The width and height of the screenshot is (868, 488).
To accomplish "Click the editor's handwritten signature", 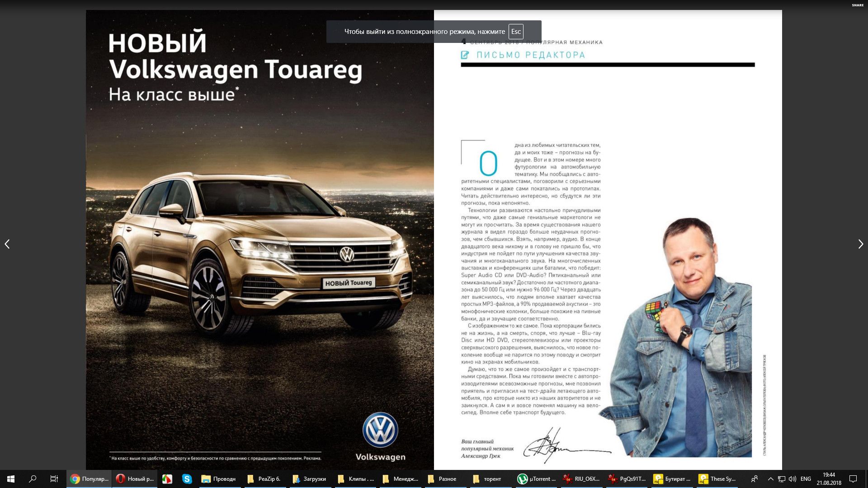I will click(567, 445).
